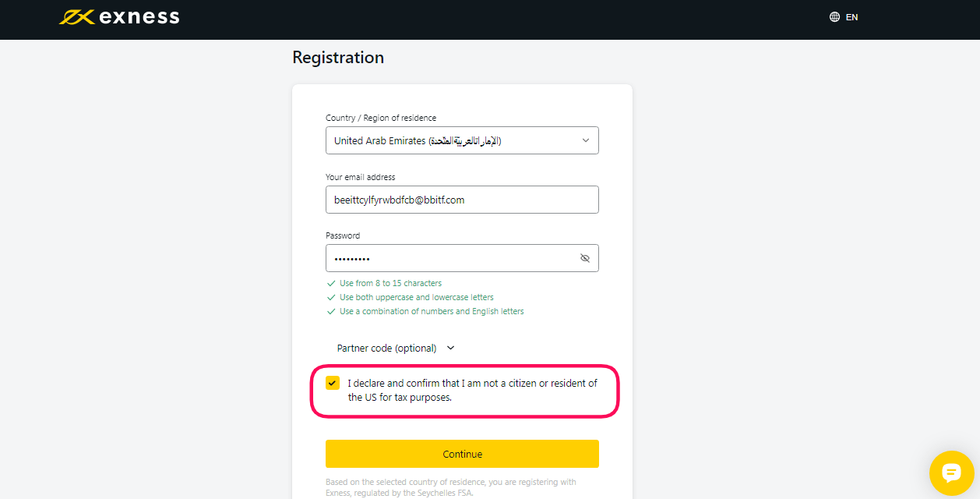Click the US tax declaration statement text

pyautogui.click(x=472, y=390)
